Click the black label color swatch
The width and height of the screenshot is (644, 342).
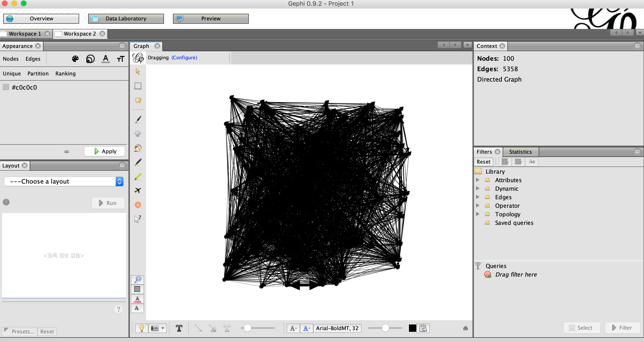pos(412,328)
